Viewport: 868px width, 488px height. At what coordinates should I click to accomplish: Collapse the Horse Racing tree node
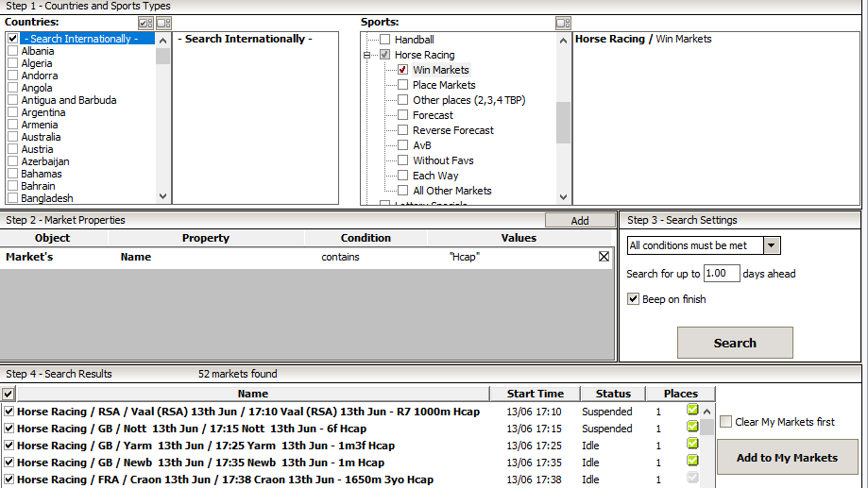pyautogui.click(x=366, y=55)
